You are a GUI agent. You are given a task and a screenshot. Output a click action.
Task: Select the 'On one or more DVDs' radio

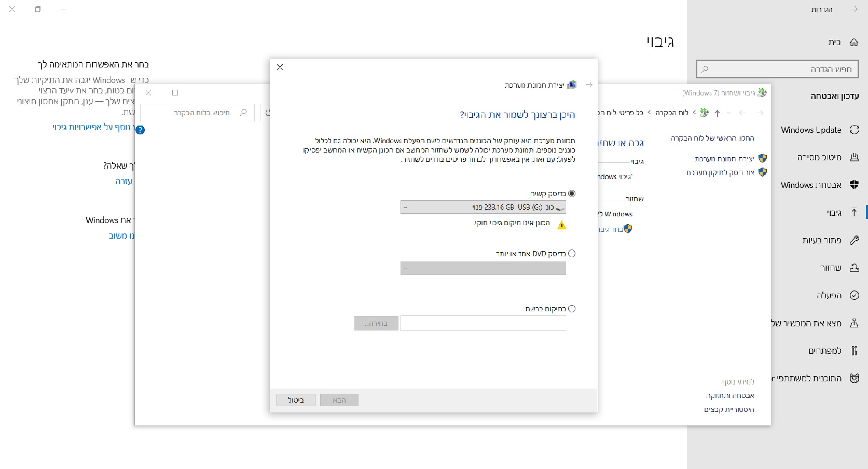[572, 254]
